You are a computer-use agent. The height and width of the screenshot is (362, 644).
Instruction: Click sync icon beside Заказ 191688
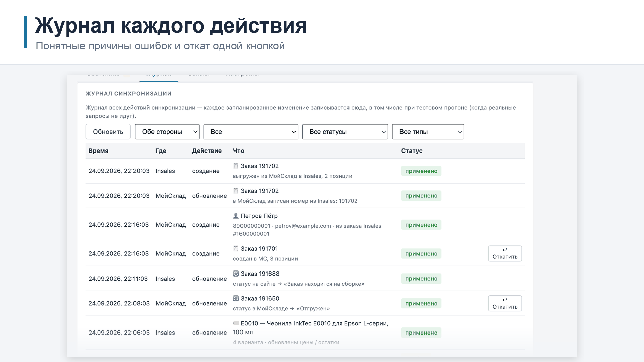click(x=236, y=274)
